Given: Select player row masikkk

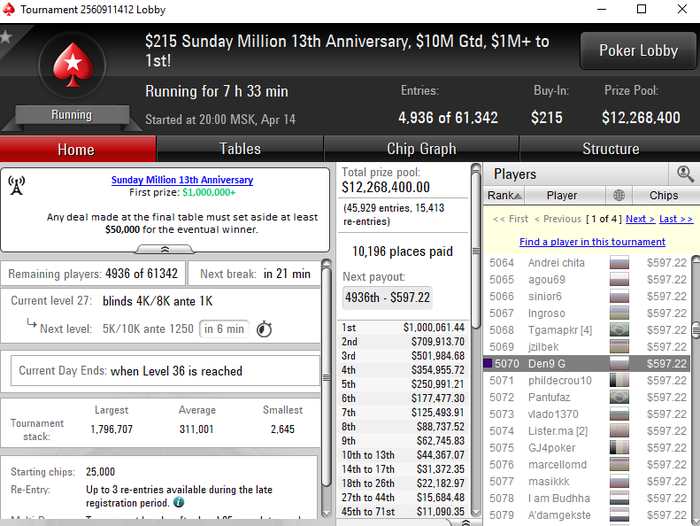Looking at the screenshot, I should 586,481.
